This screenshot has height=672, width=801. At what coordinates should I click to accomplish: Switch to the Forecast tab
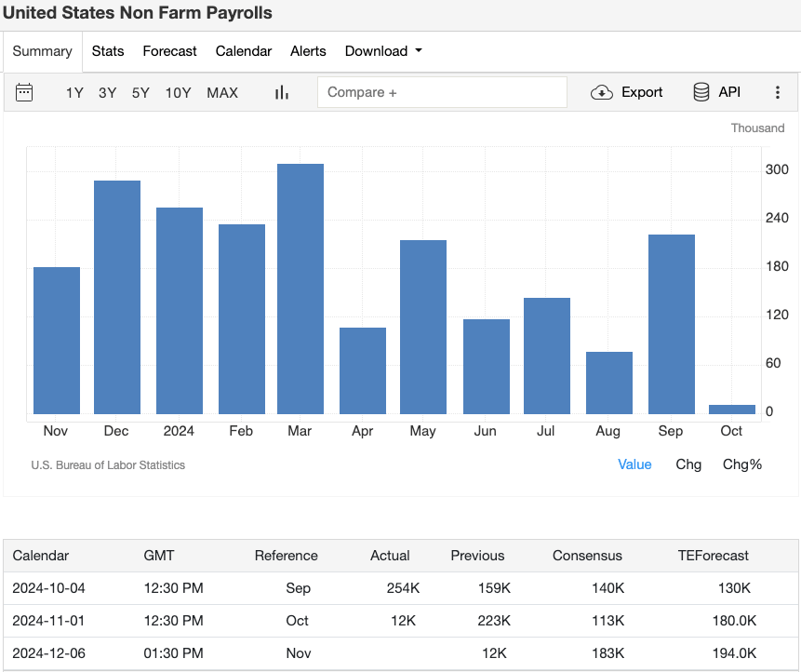[x=169, y=51]
